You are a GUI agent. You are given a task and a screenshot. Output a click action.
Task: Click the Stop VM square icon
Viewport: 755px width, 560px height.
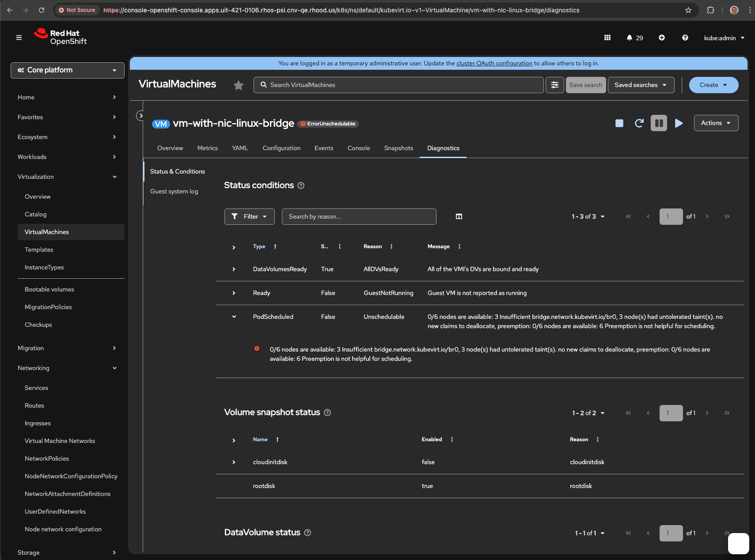pos(619,123)
